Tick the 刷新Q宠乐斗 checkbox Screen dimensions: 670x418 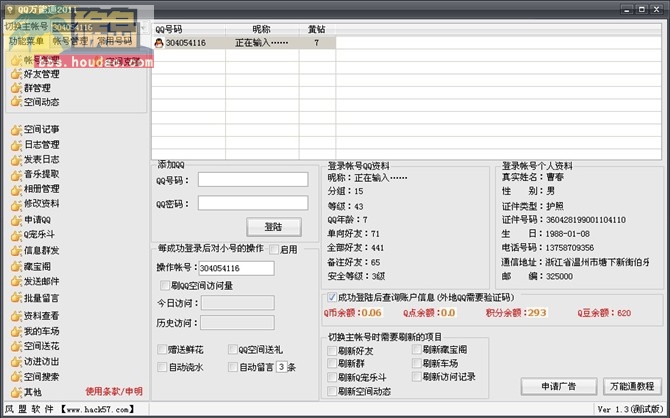point(332,377)
